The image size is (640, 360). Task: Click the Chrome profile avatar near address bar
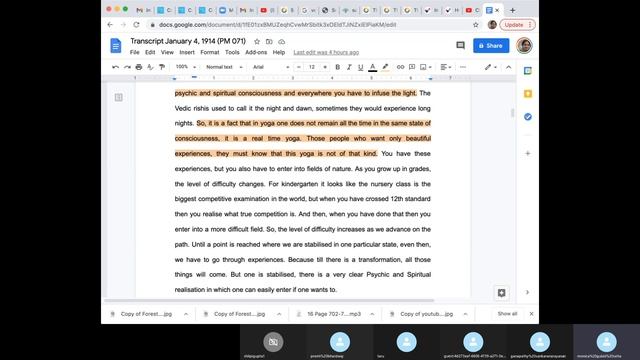492,24
